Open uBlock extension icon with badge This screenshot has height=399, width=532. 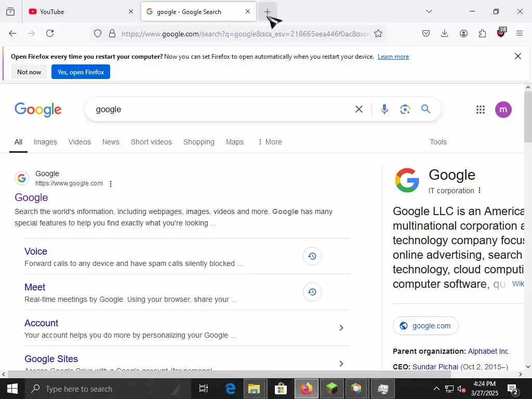point(501,33)
